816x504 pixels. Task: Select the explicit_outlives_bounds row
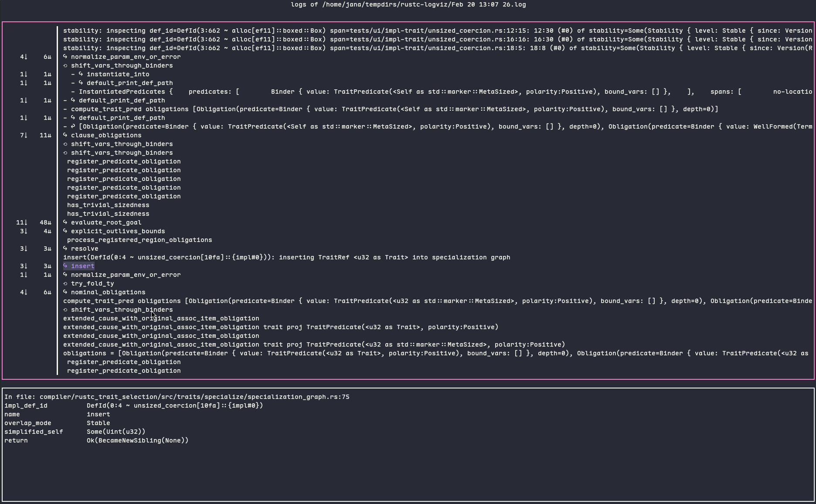coord(118,231)
